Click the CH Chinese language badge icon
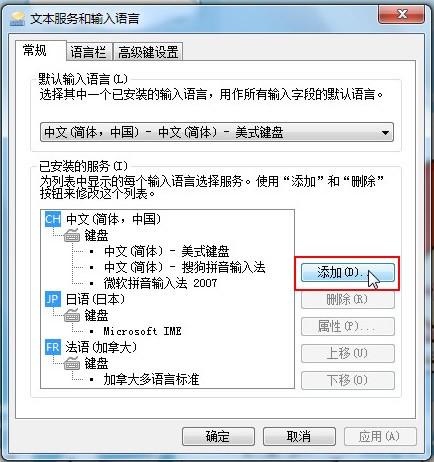434x462 pixels. click(53, 219)
